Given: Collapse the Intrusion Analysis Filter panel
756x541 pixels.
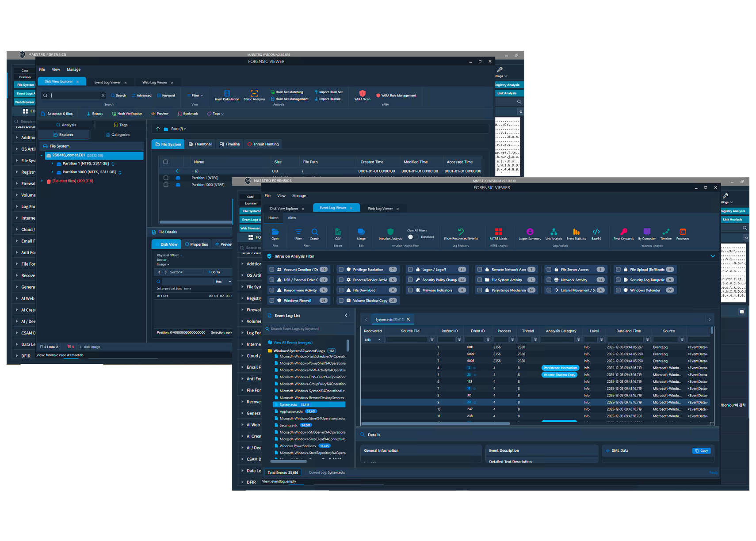Looking at the screenshot, I should (x=712, y=256).
